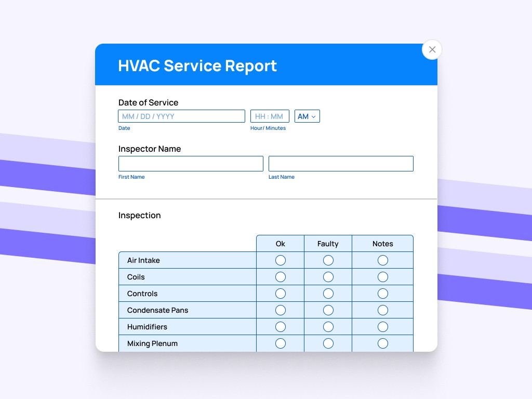
Task: Mark Humidifiers as Faulty
Action: tap(328, 327)
